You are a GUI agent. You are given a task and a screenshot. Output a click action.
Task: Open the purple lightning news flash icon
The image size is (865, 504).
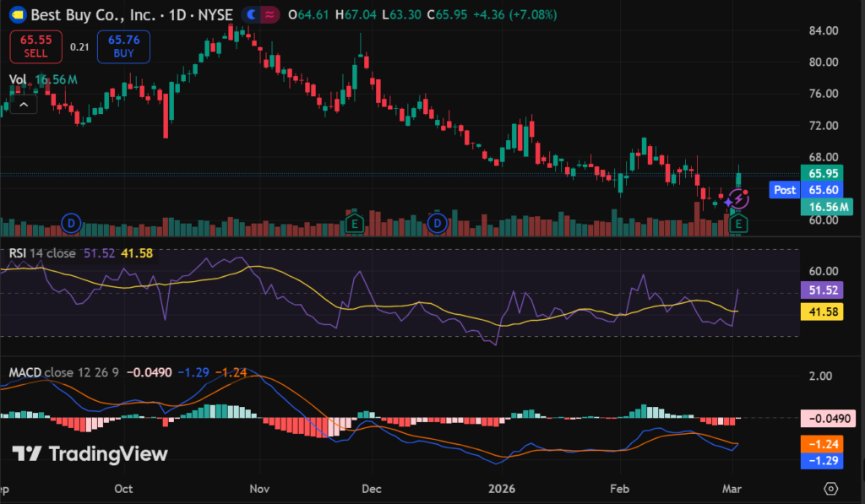click(x=737, y=199)
